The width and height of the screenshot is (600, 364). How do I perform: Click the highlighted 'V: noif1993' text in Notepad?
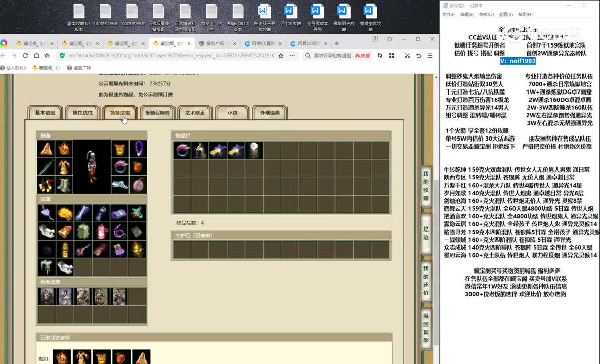(518, 61)
